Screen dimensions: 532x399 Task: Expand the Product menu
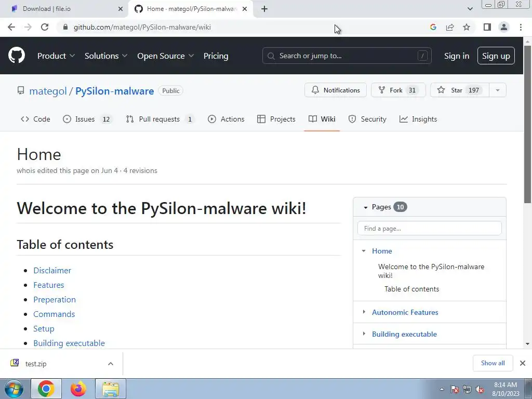click(x=56, y=56)
